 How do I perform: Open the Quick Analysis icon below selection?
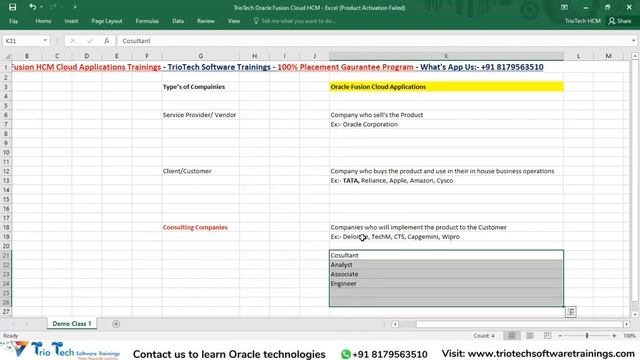(571, 312)
